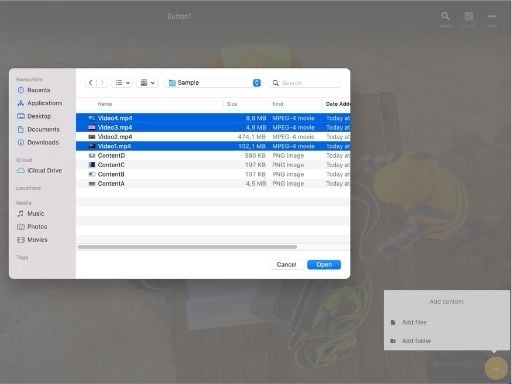Go back in file dialog

pyautogui.click(x=90, y=83)
